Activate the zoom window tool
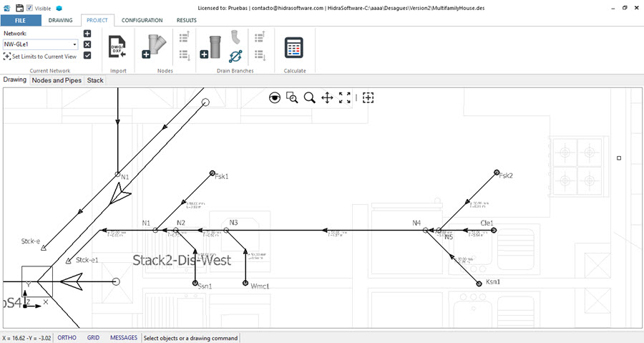The height and width of the screenshot is (343, 644). [292, 97]
